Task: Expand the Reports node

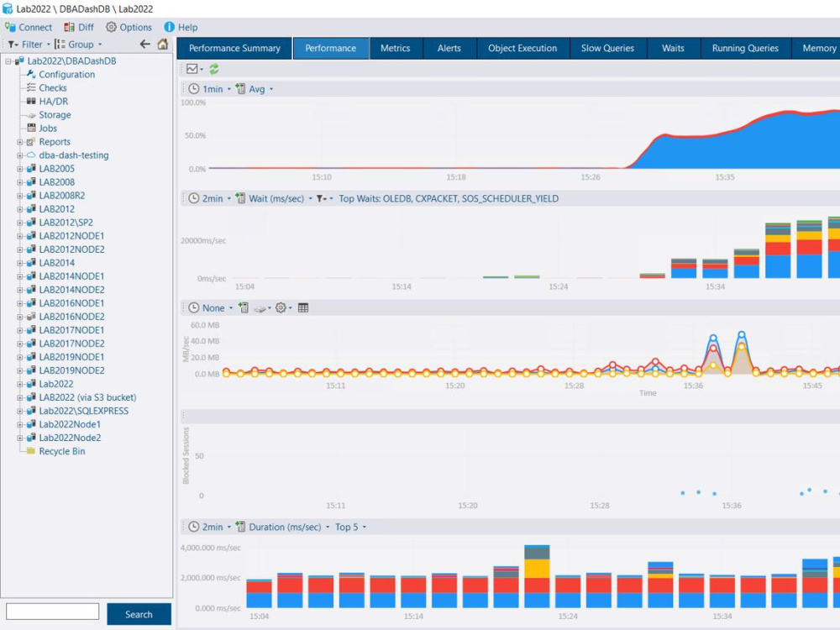Action: (19, 142)
